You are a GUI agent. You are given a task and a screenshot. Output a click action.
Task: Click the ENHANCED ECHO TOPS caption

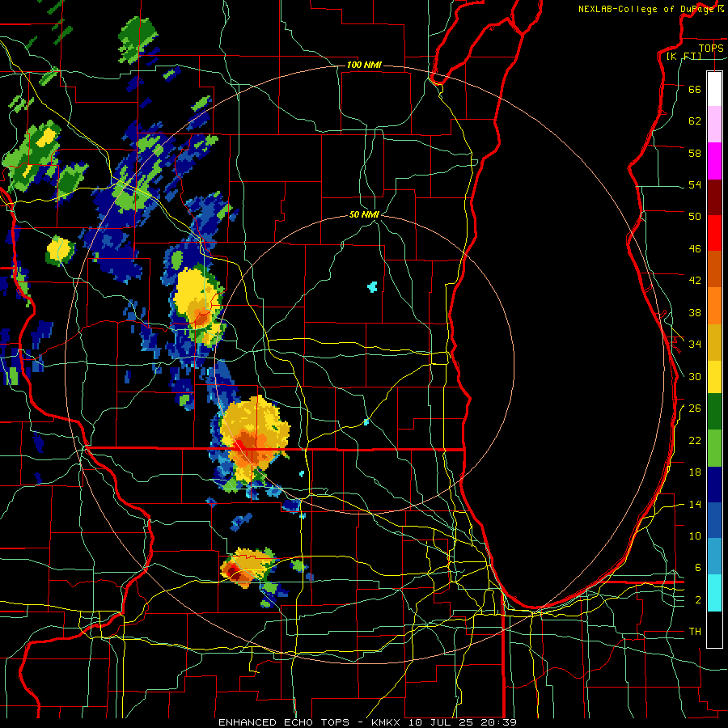pyautogui.click(x=283, y=722)
